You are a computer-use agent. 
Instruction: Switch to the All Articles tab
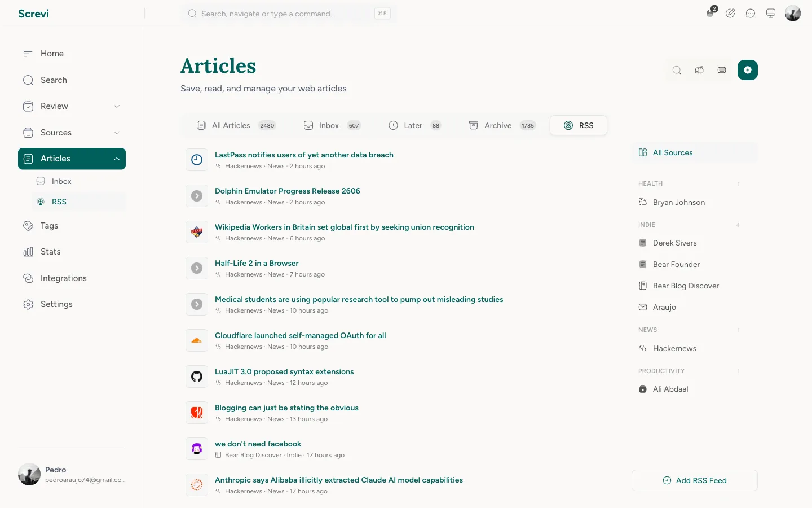pos(236,125)
